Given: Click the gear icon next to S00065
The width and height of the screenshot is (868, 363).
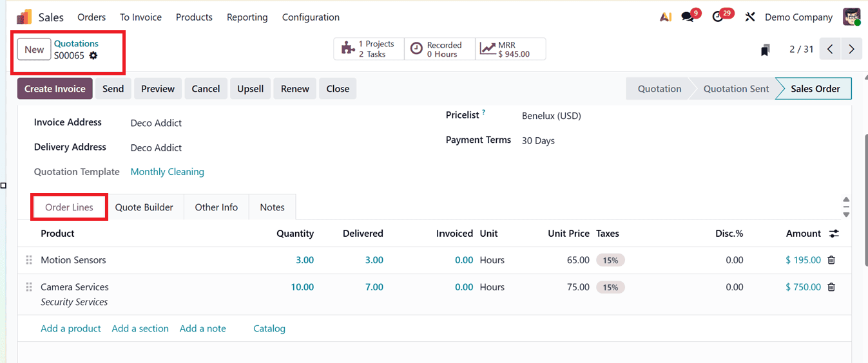Looking at the screenshot, I should coord(93,55).
